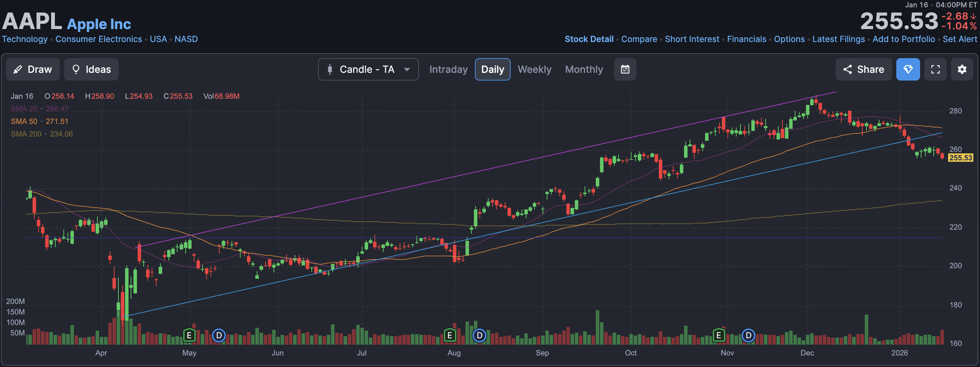Click the dividend D marker near May
The height and width of the screenshot is (367, 980).
point(219,335)
